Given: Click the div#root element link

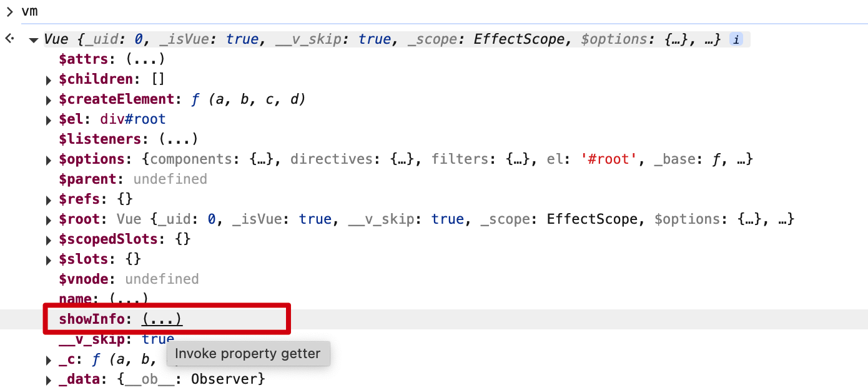Looking at the screenshot, I should pos(132,119).
